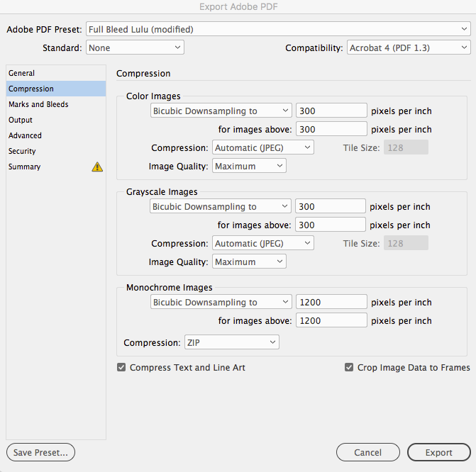Click Grayscale Images Tile Size field
This screenshot has width=476, height=472.
[x=406, y=243]
